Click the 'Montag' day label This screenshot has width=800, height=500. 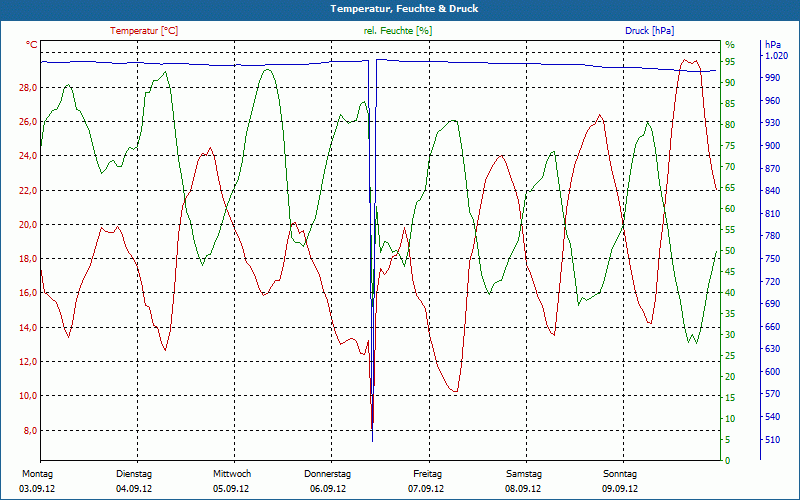point(37,474)
